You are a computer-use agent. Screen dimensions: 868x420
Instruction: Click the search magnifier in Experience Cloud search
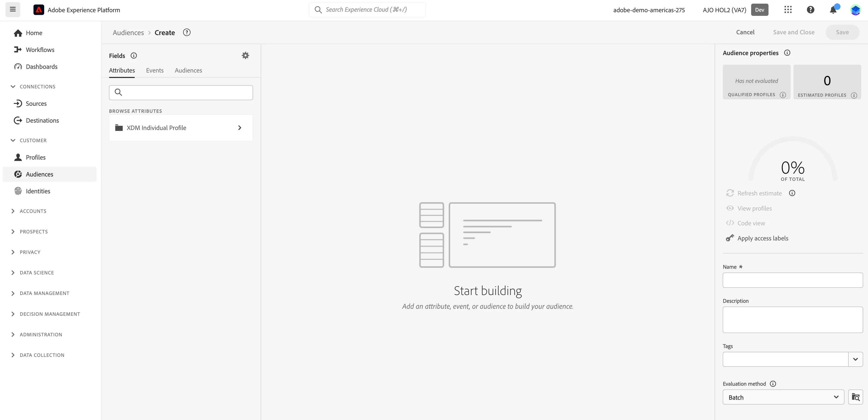click(318, 10)
